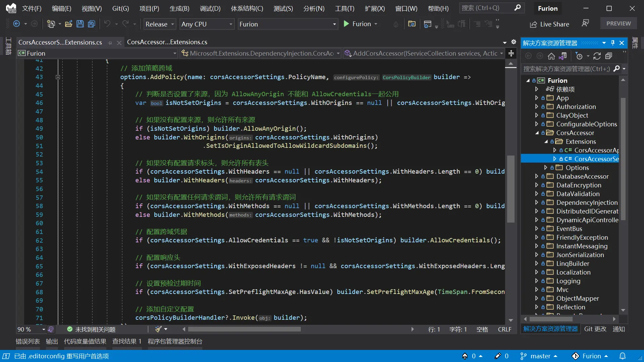
Task: Open the Furion startup project dropdown
Action: 287,24
